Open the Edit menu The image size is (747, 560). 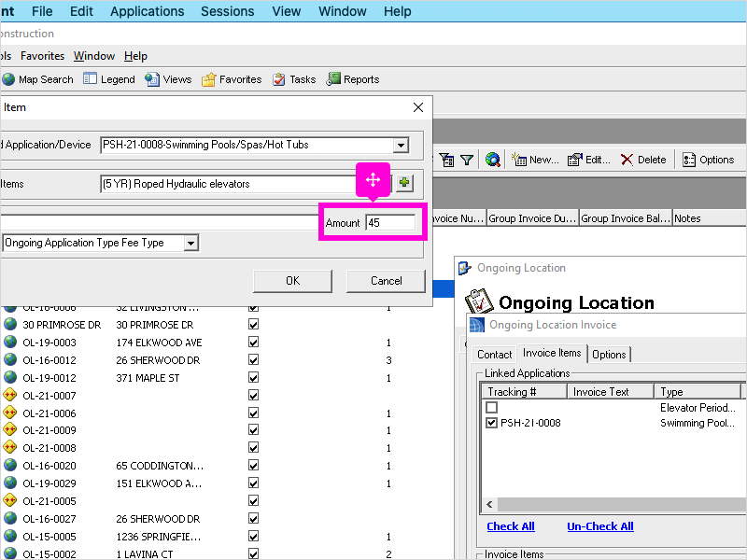pos(81,11)
